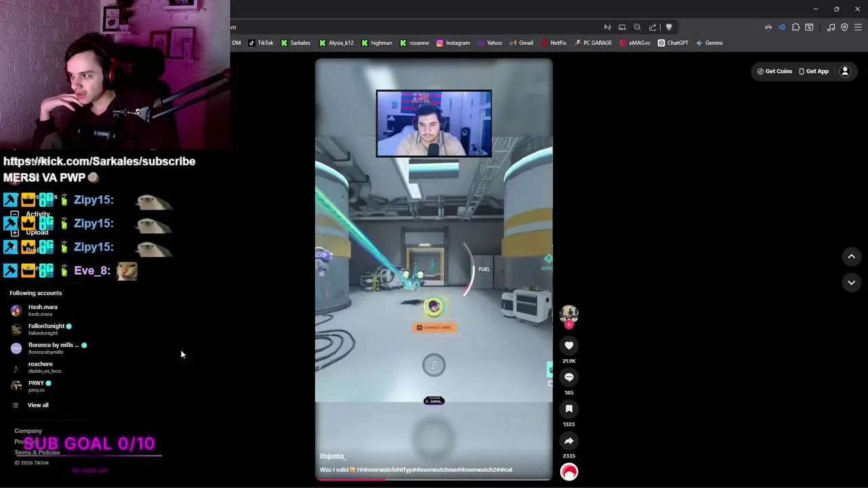868x488 pixels.
Task: Open the PC GARAGE bookmark
Action: pyautogui.click(x=593, y=43)
